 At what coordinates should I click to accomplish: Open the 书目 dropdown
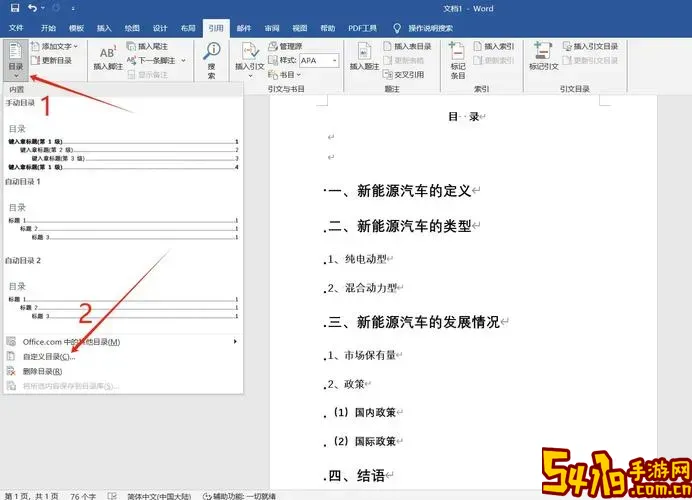coord(285,75)
